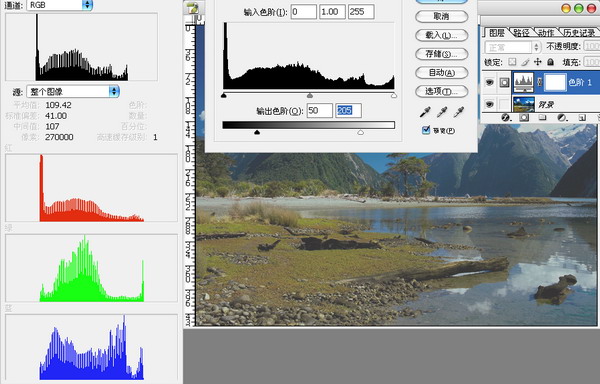Toggle the 预览 preview checkbox
Screen dimensions: 600x384
(x=426, y=130)
